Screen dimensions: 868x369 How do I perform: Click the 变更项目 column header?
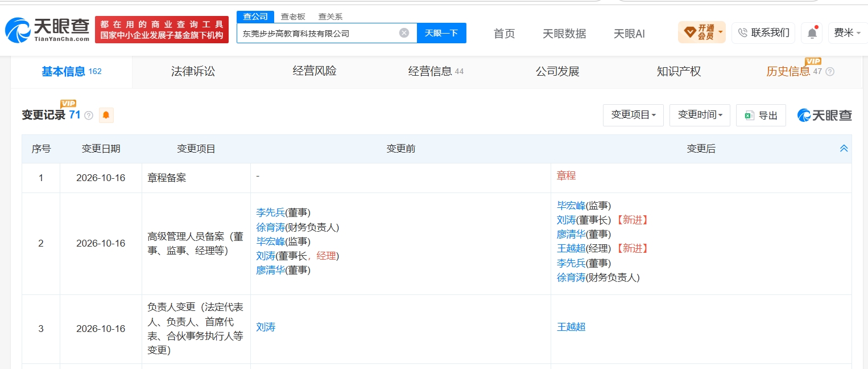196,149
